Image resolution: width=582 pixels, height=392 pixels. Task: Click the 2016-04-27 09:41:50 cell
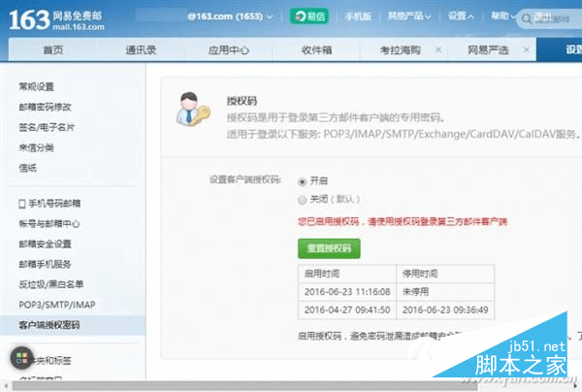pos(347,310)
